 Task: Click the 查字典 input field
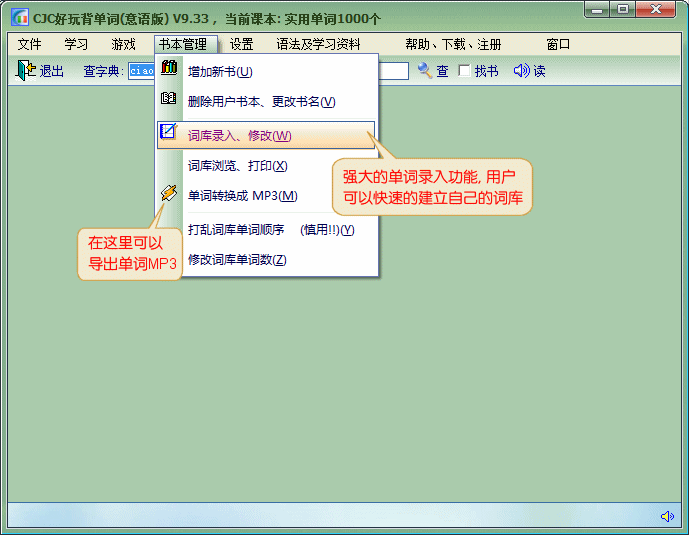pos(141,71)
